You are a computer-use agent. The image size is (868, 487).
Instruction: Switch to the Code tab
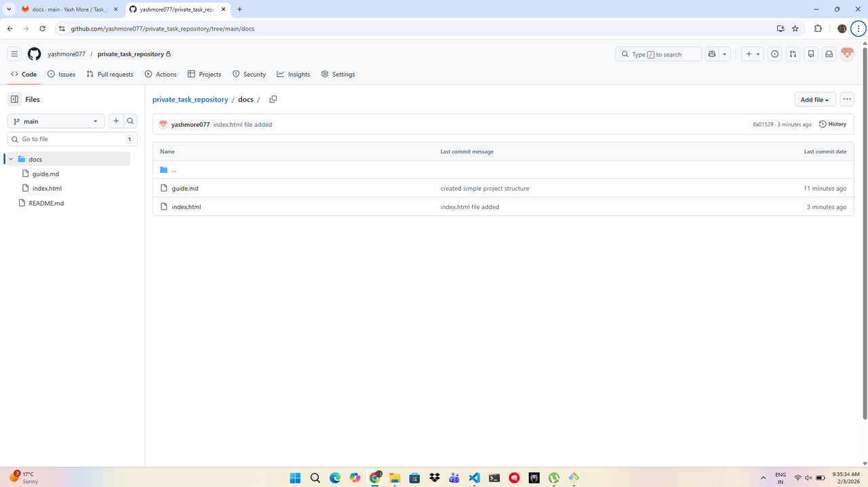point(24,74)
